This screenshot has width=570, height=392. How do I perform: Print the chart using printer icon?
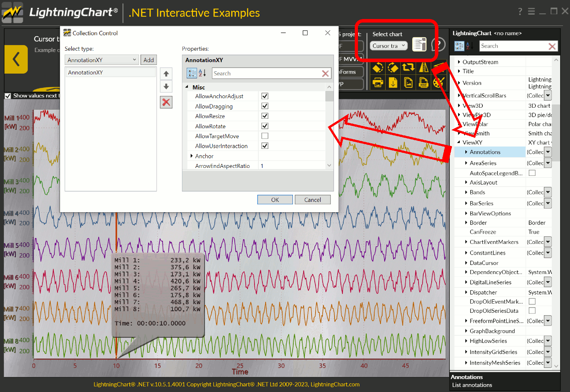(378, 82)
